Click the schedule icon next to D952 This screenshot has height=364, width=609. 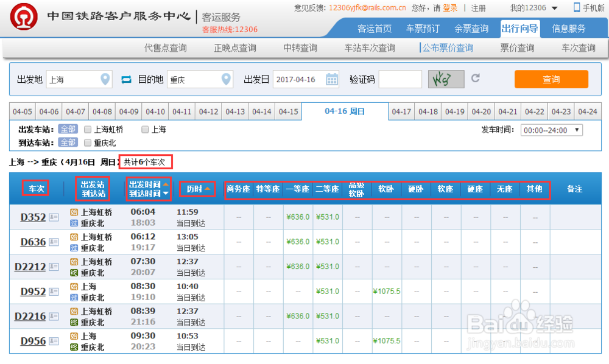(52, 292)
